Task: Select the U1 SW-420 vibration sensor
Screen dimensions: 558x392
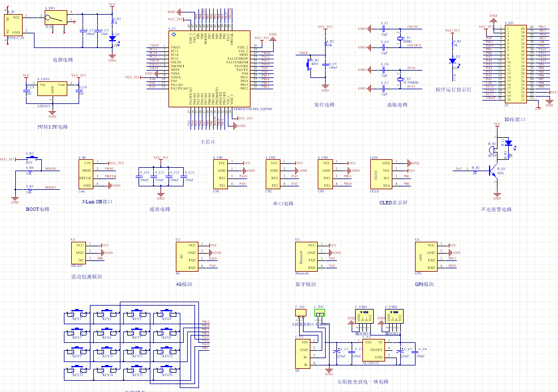Action: [79, 252]
